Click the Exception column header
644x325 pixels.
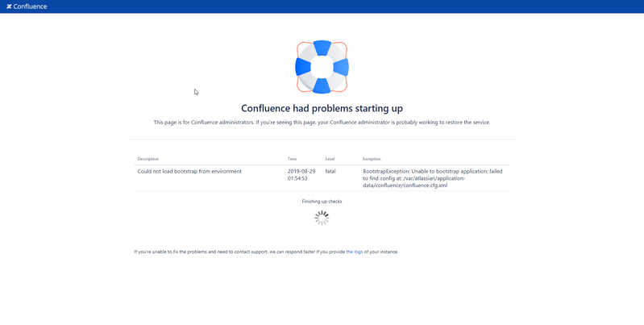[x=372, y=159]
